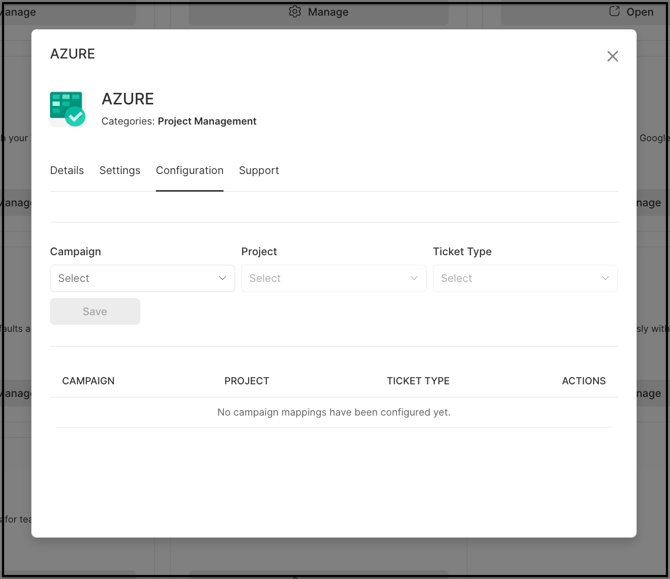Image resolution: width=670 pixels, height=579 pixels.
Task: Select the Configuration tab
Action: [189, 171]
